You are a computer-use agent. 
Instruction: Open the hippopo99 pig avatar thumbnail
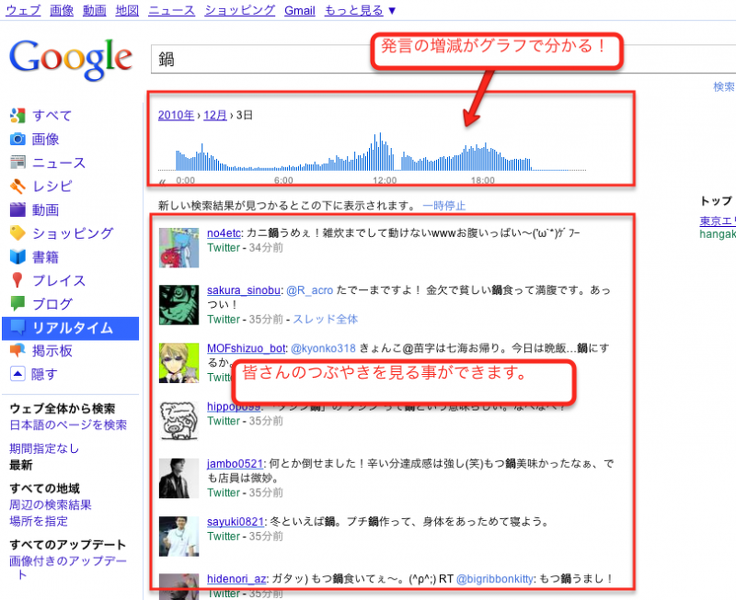click(x=179, y=421)
